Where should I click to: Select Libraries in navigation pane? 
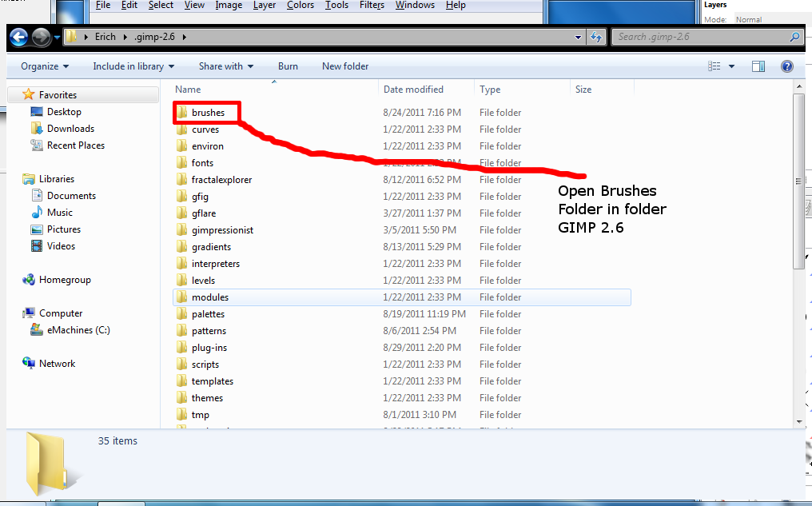57,179
